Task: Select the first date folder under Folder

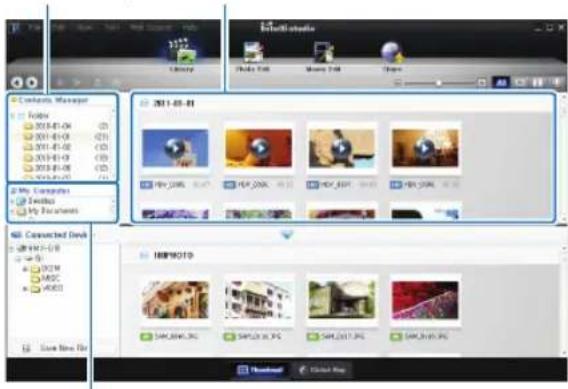Action: point(66,126)
